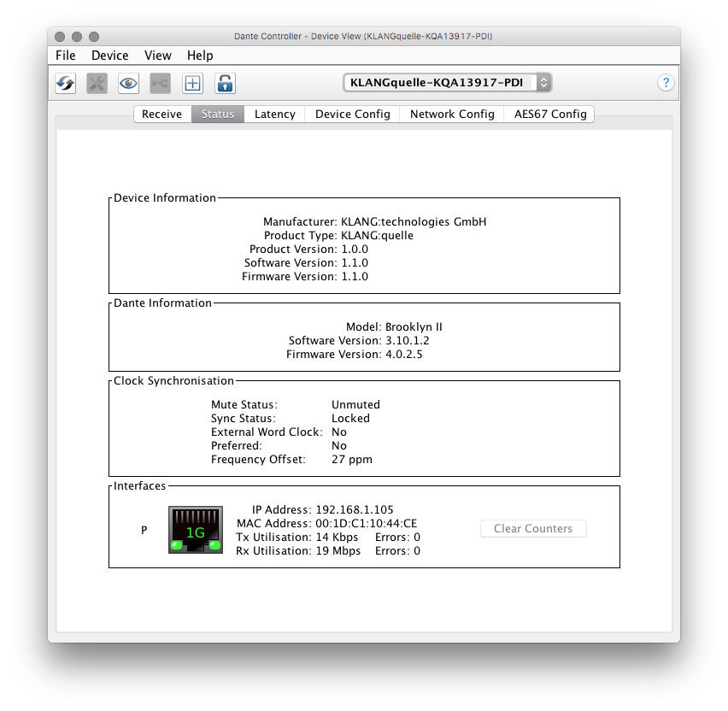Click the Frequency Offset value 27 ppm
This screenshot has height=711, width=728.
point(352,460)
